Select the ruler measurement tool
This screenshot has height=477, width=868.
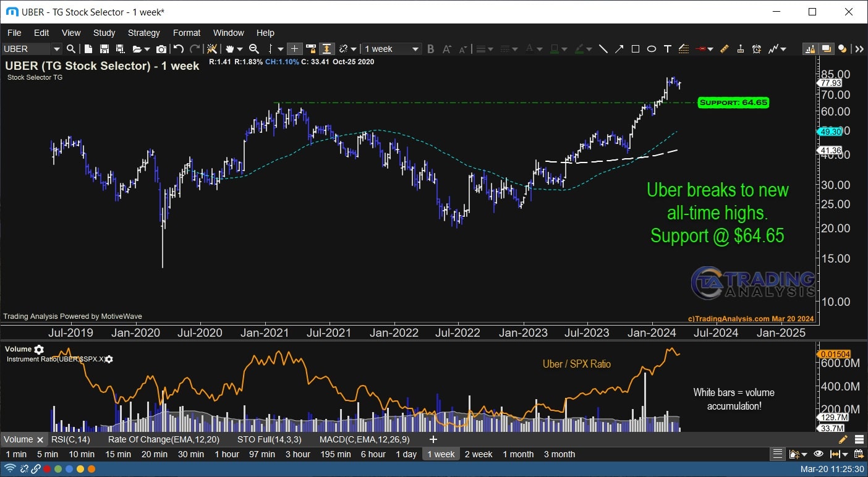(724, 49)
